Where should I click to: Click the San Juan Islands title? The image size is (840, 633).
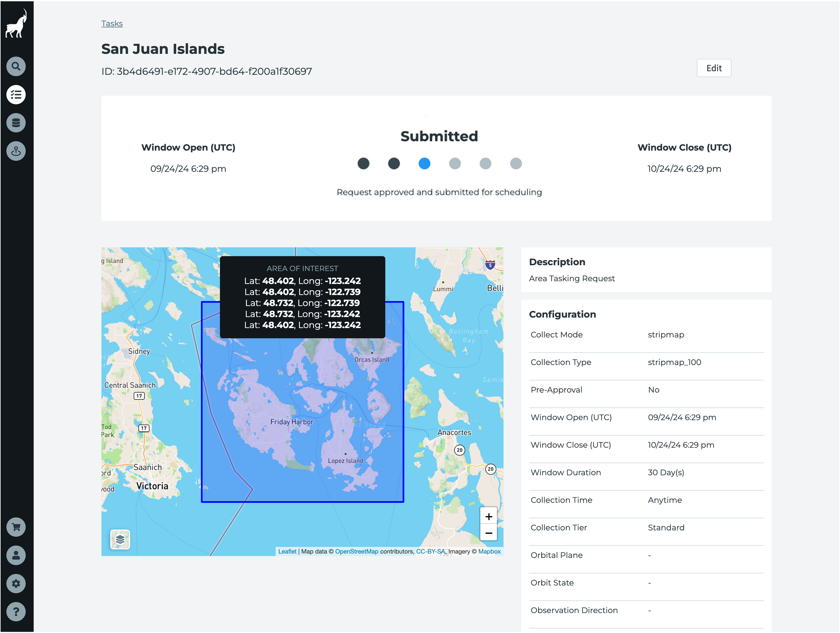point(163,49)
